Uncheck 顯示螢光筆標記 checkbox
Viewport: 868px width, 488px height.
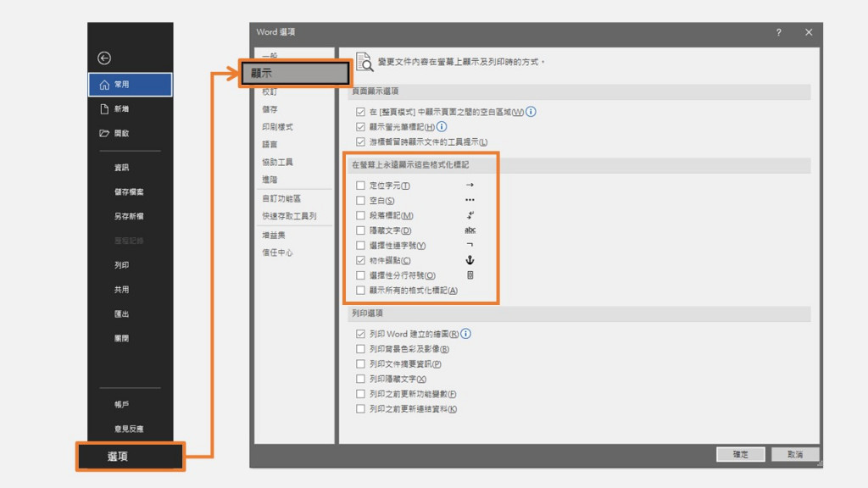click(x=360, y=127)
